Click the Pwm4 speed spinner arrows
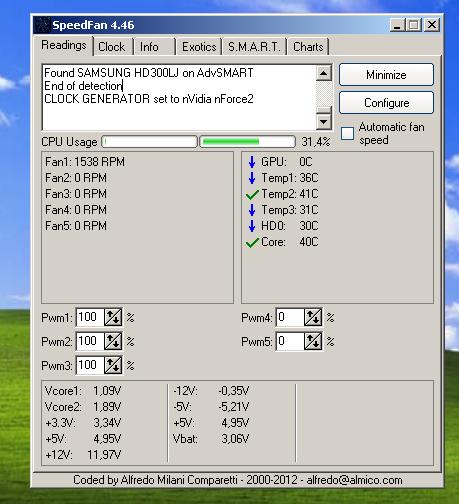 coord(313,317)
